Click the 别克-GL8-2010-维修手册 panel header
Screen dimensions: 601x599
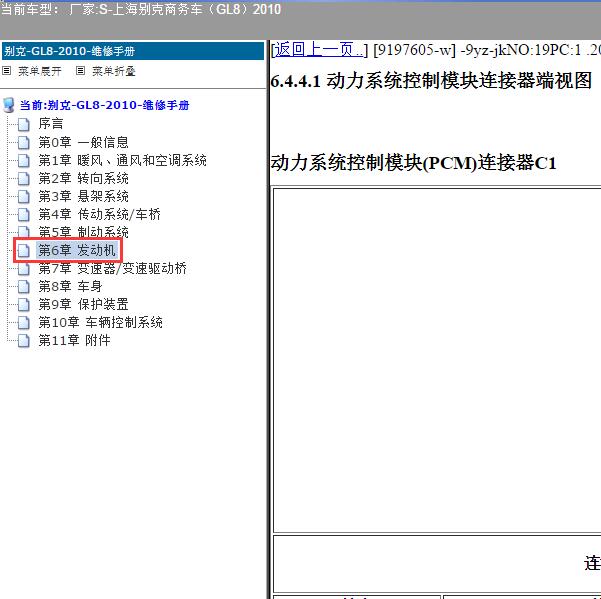pyautogui.click(x=133, y=51)
